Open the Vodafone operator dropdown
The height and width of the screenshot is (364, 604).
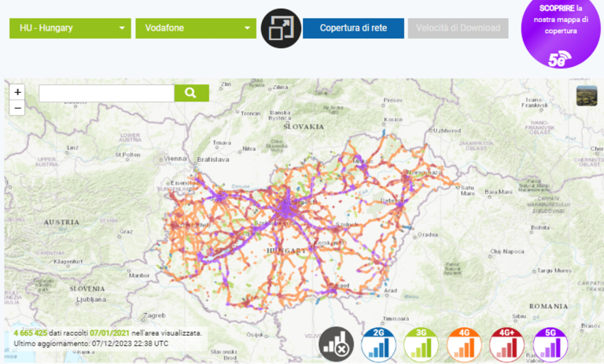click(196, 28)
